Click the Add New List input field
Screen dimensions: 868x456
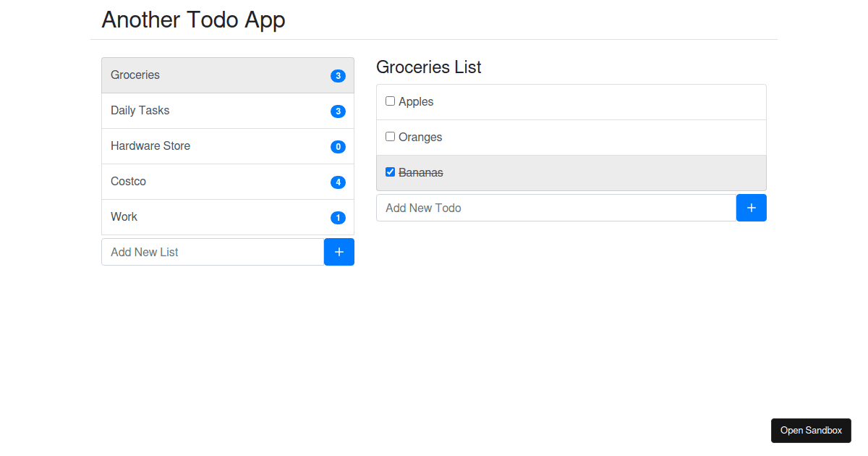210,252
